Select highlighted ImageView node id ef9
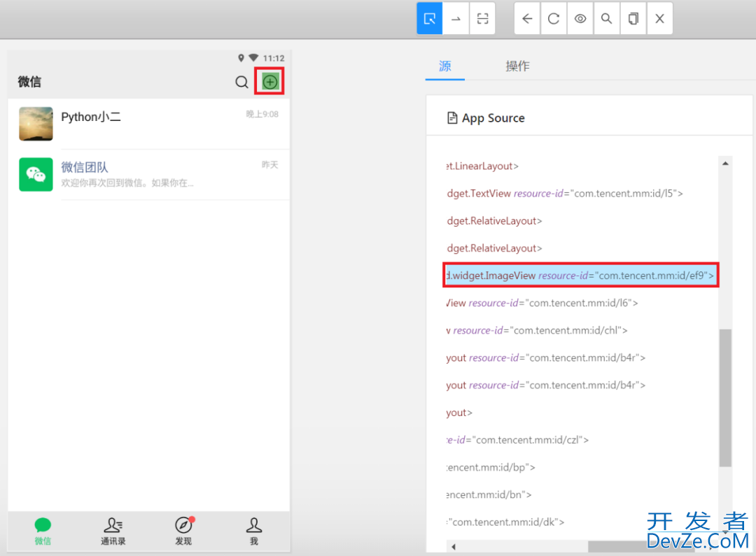Screen dimensions: 756x556 (580, 276)
